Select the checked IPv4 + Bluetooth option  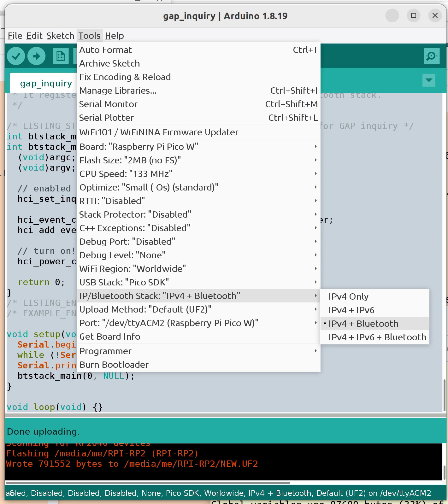374,324
